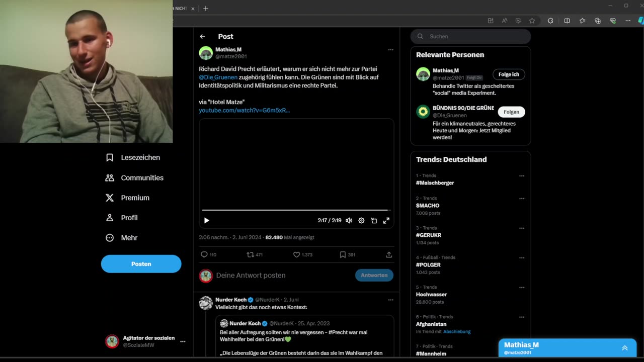Open a new browser tab with plus
Viewport: 644px width, 362px height.
(x=205, y=8)
